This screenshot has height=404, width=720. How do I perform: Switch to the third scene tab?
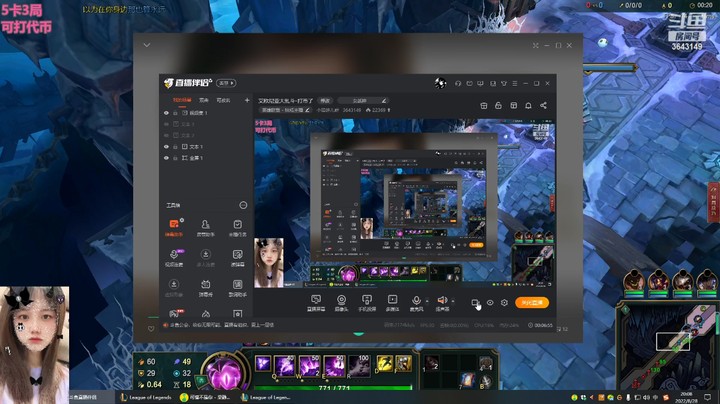[223, 100]
